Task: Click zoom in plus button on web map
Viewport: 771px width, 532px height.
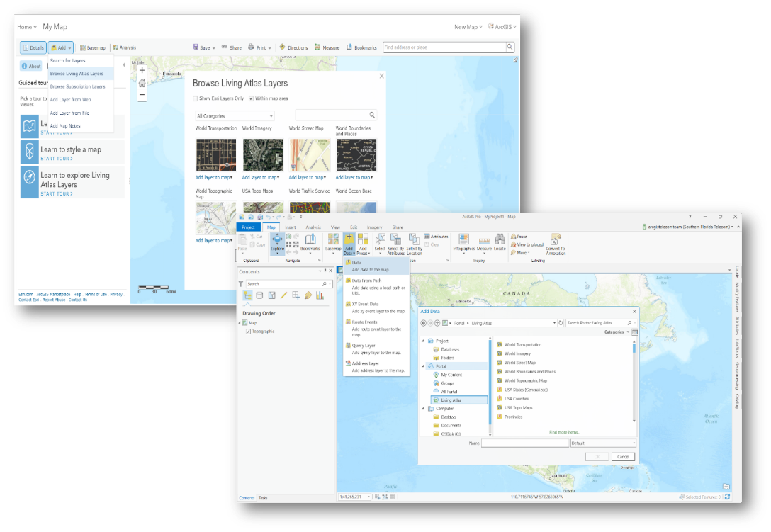Action: click(142, 70)
